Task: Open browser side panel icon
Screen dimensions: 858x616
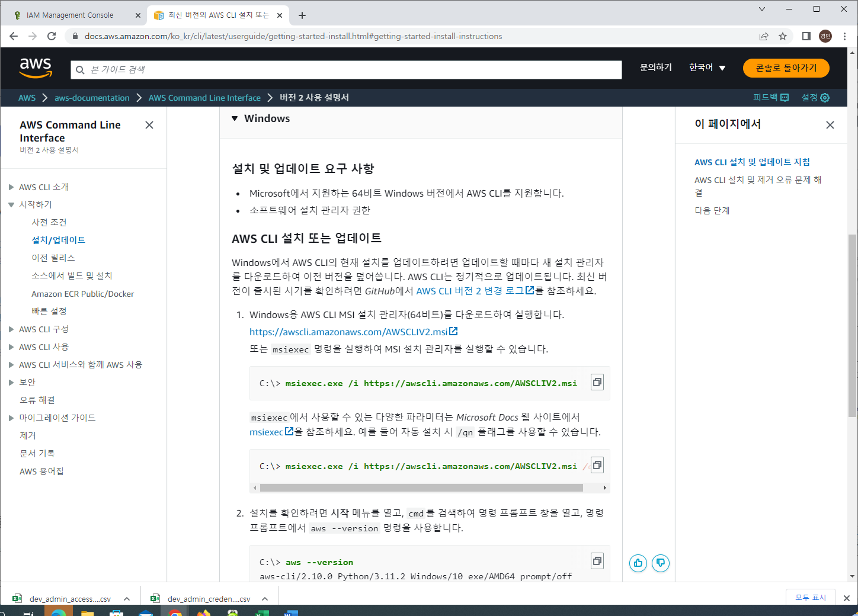Action: (x=806, y=36)
